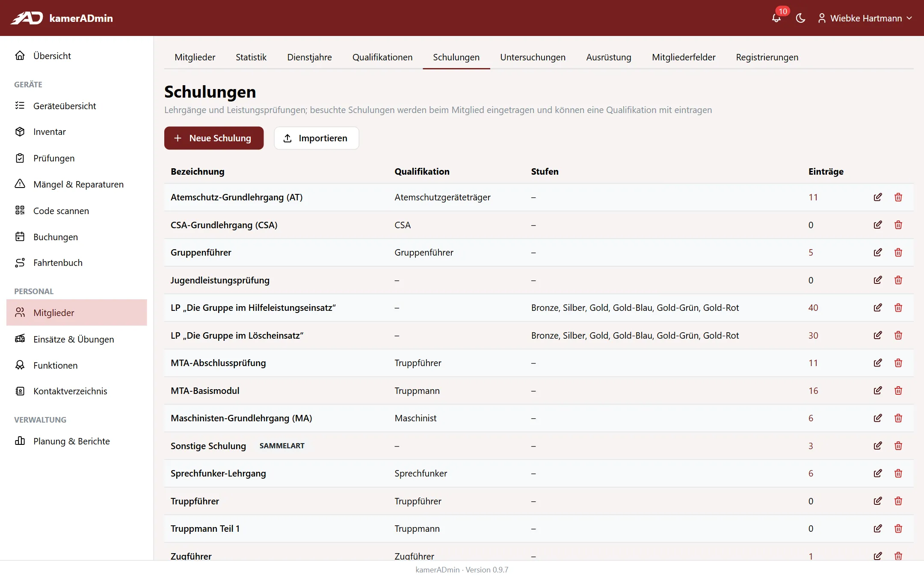Click the Bezeichnung column header
Screen dimensions: 924x578
click(x=197, y=171)
